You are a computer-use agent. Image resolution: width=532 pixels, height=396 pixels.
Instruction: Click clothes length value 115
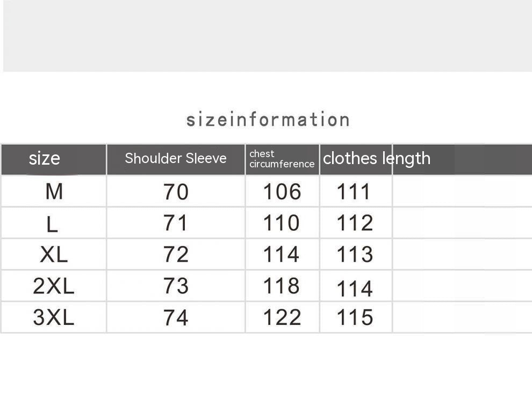pos(354,317)
